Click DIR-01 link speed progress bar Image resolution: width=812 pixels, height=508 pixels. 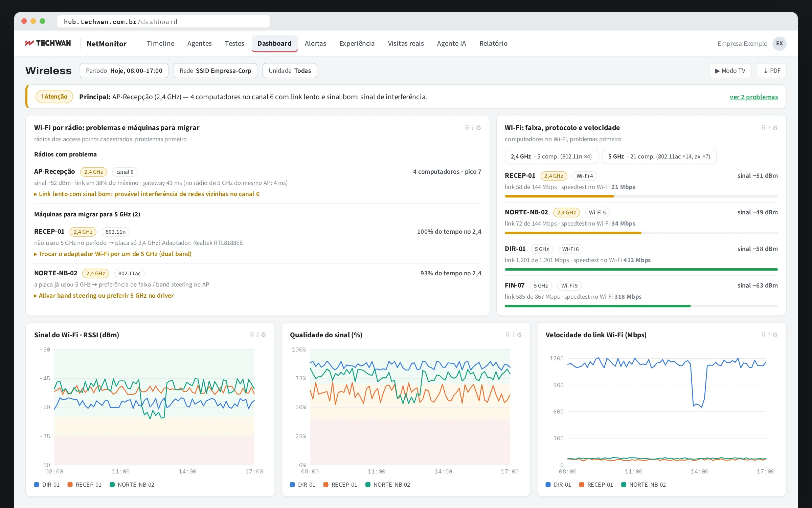(x=641, y=269)
